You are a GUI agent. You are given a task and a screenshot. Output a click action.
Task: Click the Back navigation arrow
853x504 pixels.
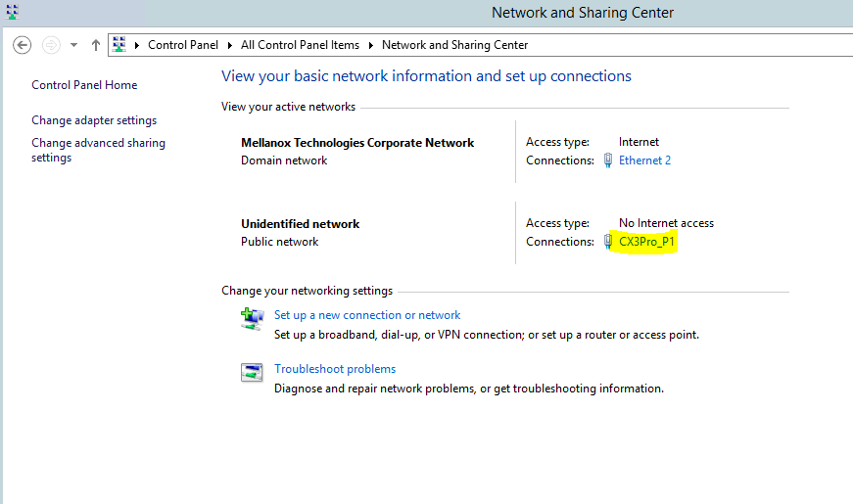coord(23,45)
